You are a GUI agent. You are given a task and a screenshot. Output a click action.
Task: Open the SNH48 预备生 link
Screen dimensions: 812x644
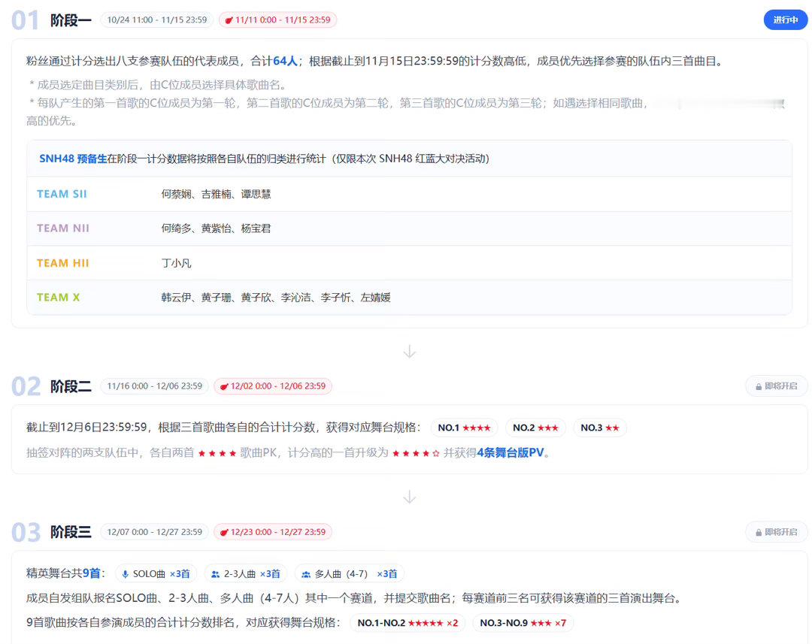[73, 159]
